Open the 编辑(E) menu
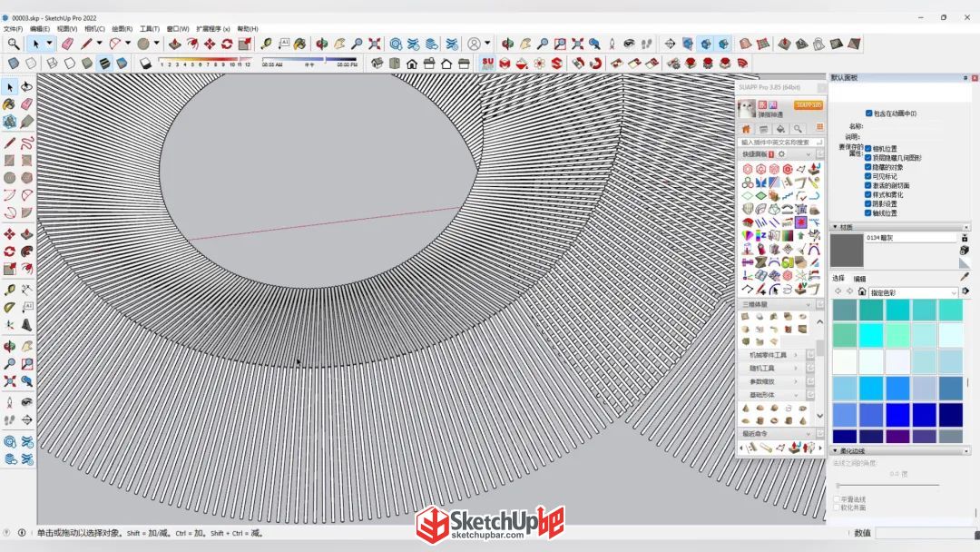 coord(39,29)
